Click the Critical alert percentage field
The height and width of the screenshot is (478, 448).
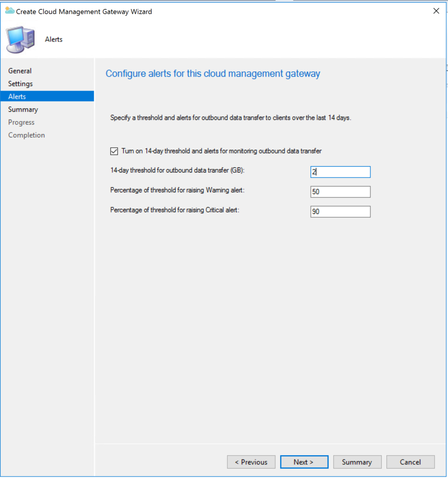340,211
